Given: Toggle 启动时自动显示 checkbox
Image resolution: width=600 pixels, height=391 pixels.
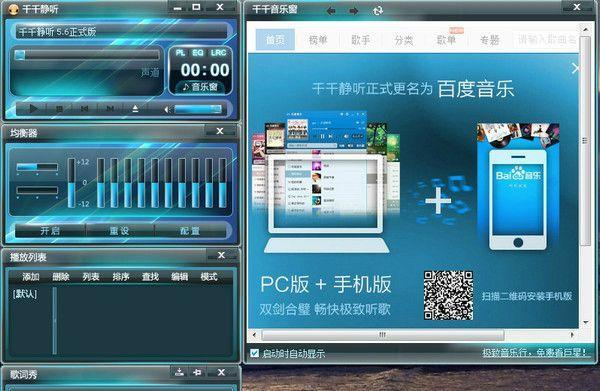Looking at the screenshot, I should (254, 353).
